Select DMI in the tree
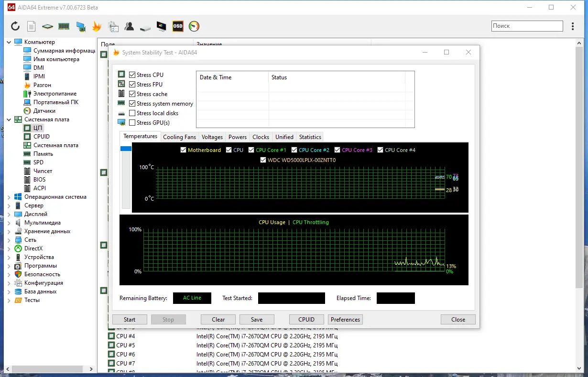Viewport: 588px width, 377px height. tap(39, 68)
